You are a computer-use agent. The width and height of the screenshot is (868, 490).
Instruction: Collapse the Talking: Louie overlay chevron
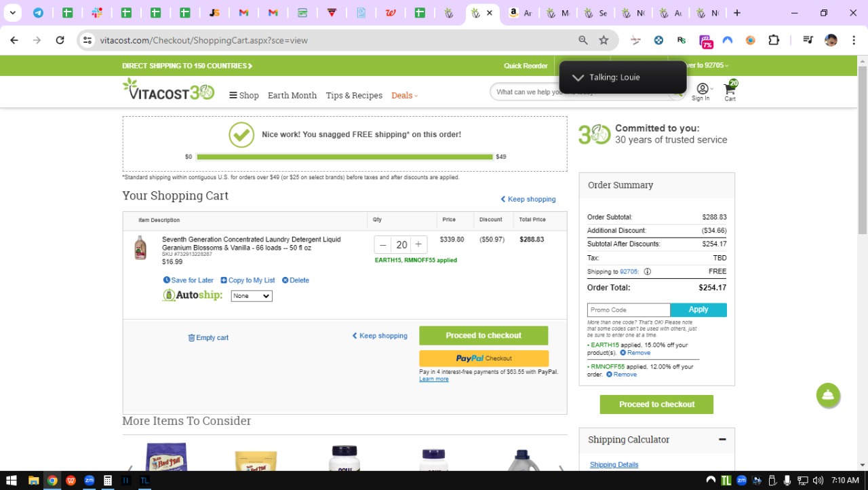(x=578, y=77)
